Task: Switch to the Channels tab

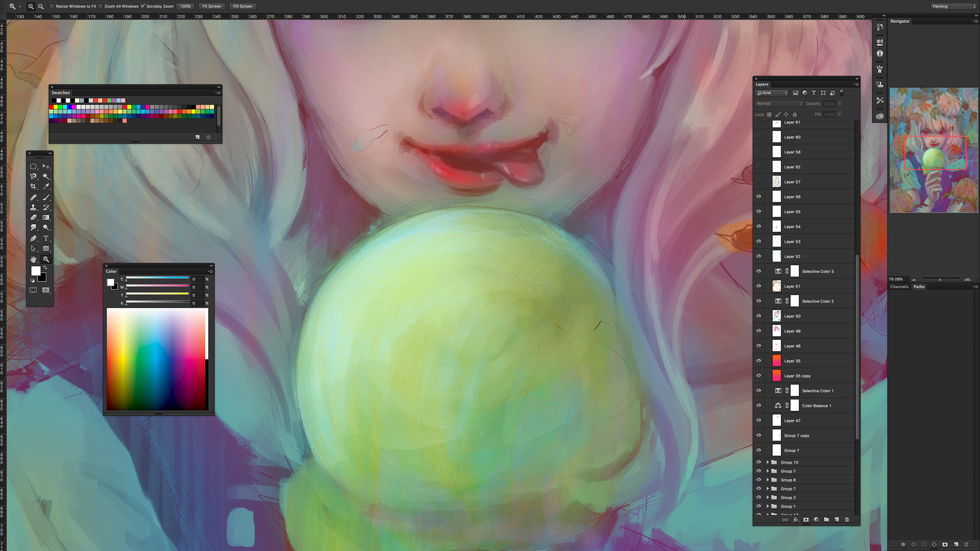Action: tap(899, 287)
